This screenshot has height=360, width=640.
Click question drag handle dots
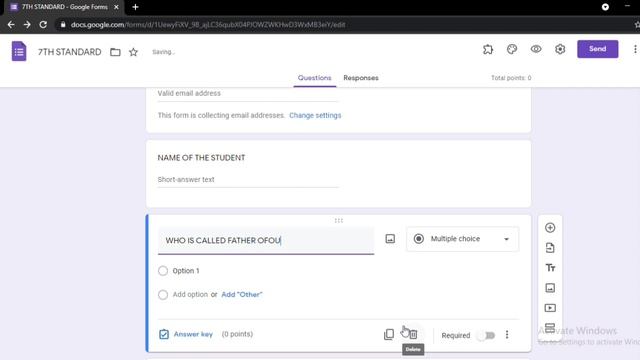point(339,221)
